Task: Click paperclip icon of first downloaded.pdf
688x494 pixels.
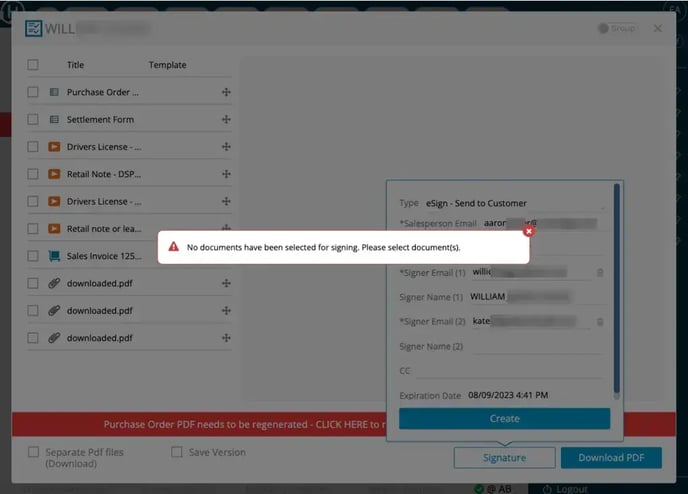Action: click(54, 283)
